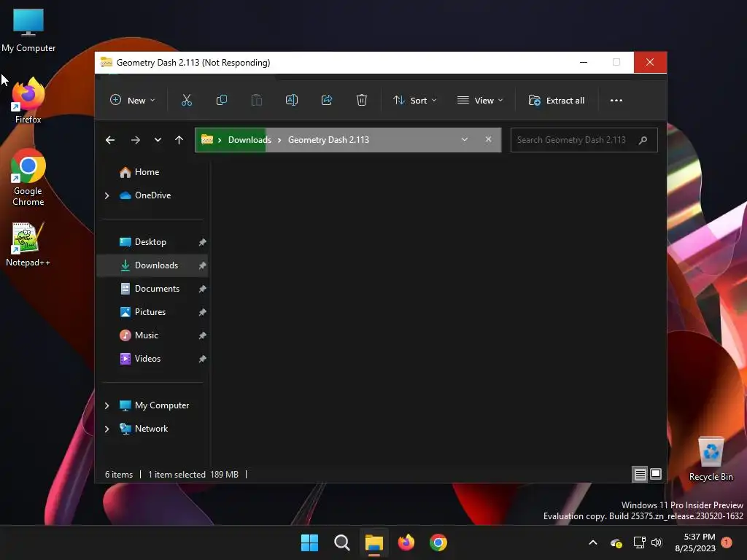Open taskbar Search

point(342,542)
